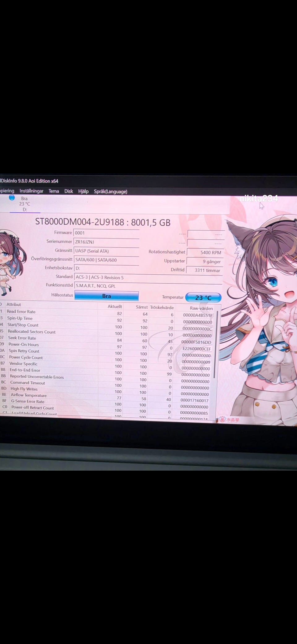The height and width of the screenshot is (644, 297).
Task: Click the Firmware field showing 0001
Action: point(106,233)
